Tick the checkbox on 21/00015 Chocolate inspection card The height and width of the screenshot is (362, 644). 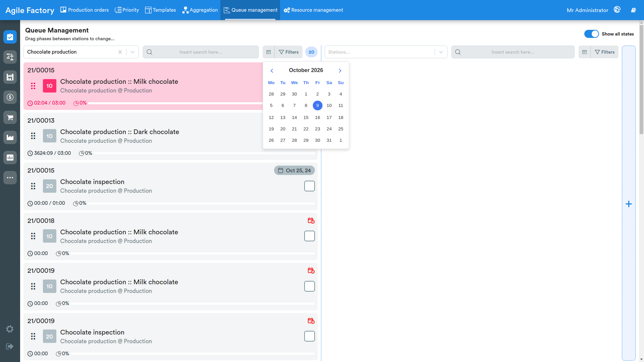(310, 186)
